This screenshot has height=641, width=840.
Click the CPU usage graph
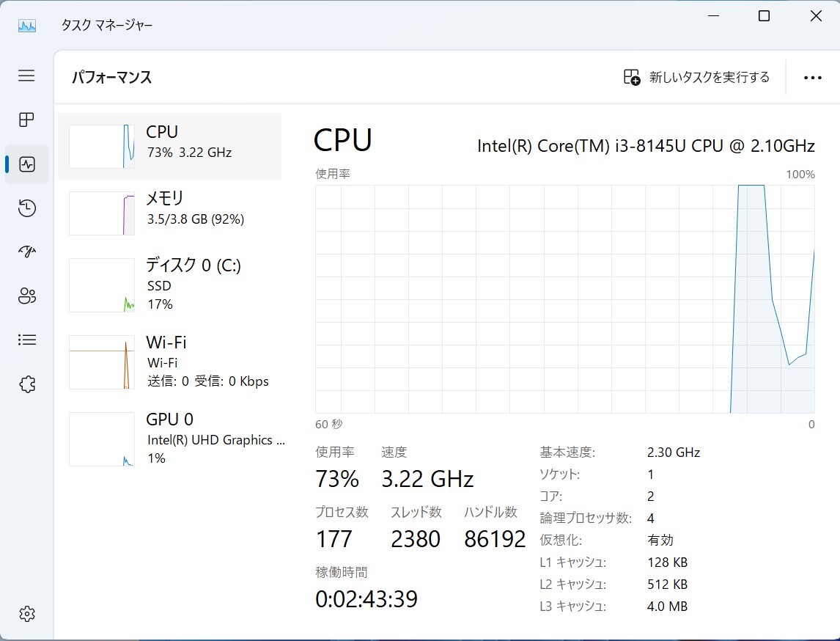click(x=564, y=298)
